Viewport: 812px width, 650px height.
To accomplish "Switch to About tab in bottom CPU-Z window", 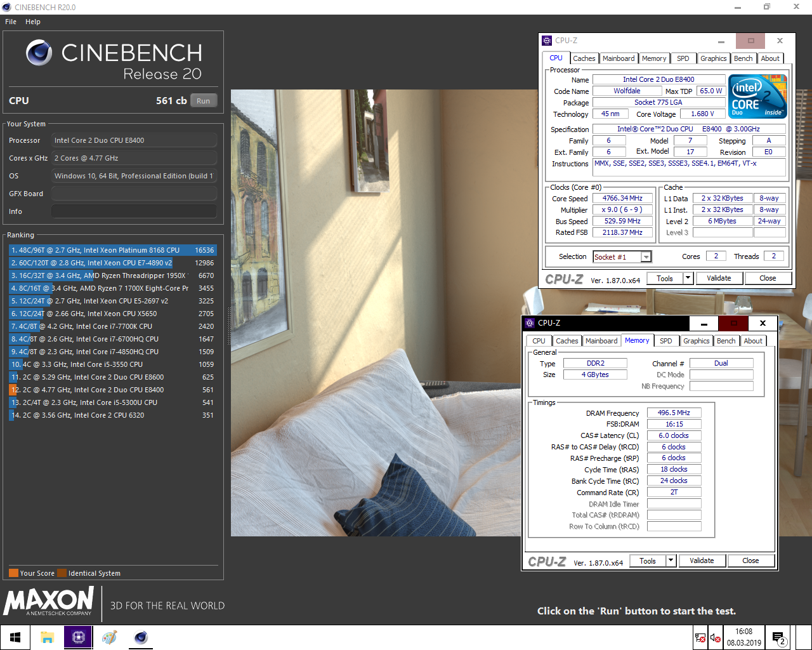I will (753, 341).
